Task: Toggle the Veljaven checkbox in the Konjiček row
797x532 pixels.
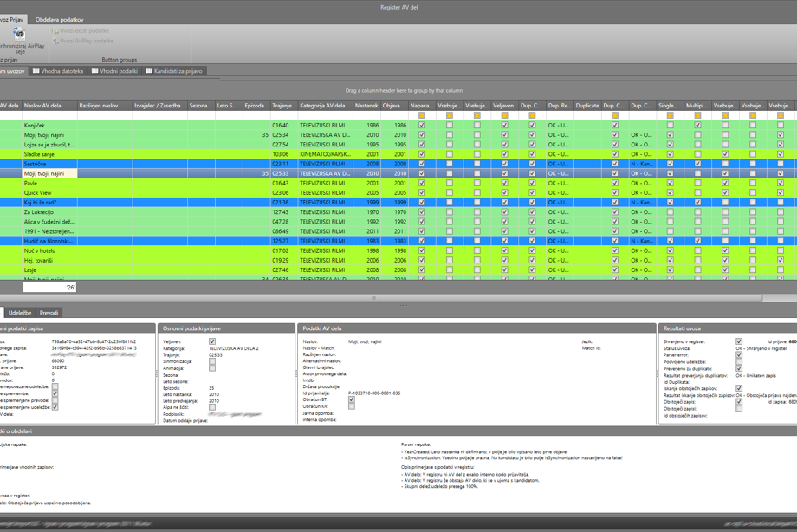Action: coord(504,125)
